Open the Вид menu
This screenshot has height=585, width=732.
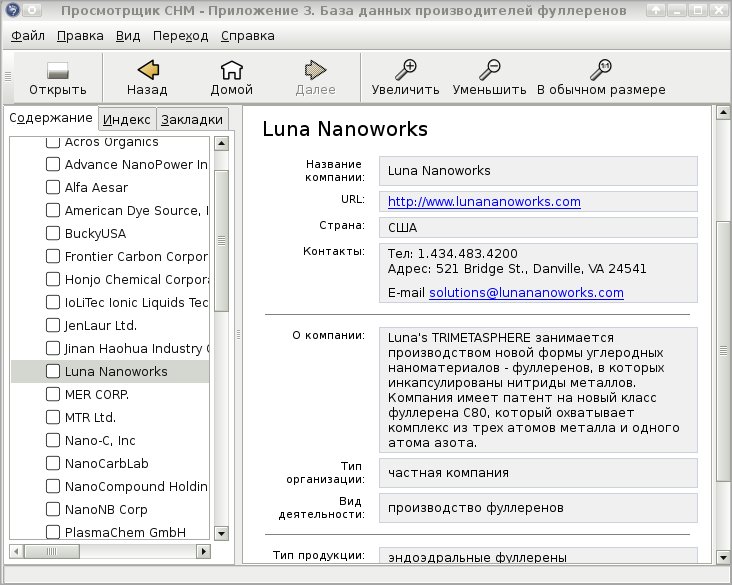point(128,36)
